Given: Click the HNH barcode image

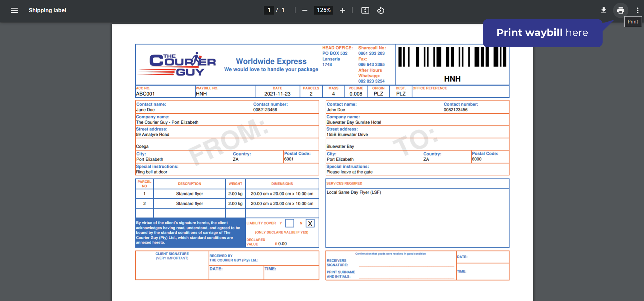Looking at the screenshot, I should [x=452, y=57].
